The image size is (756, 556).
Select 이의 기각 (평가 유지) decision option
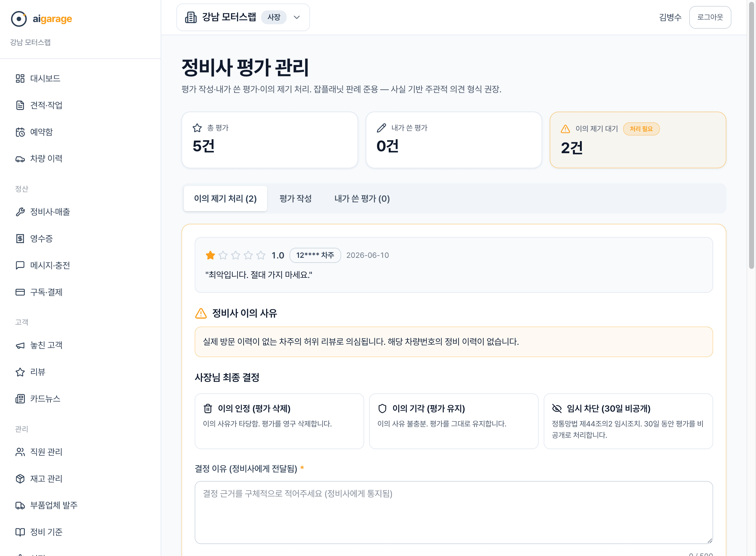pyautogui.click(x=454, y=421)
